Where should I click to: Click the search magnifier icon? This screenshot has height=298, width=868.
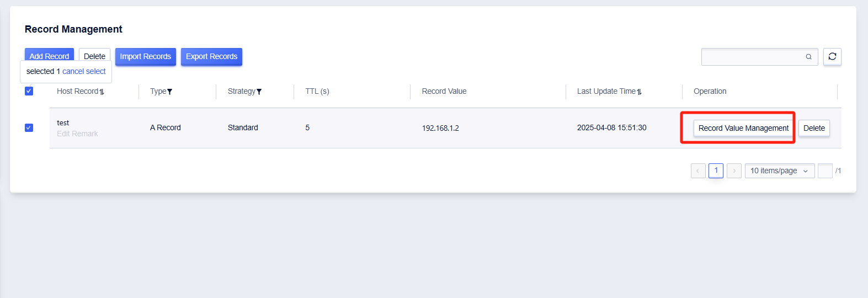[808, 57]
